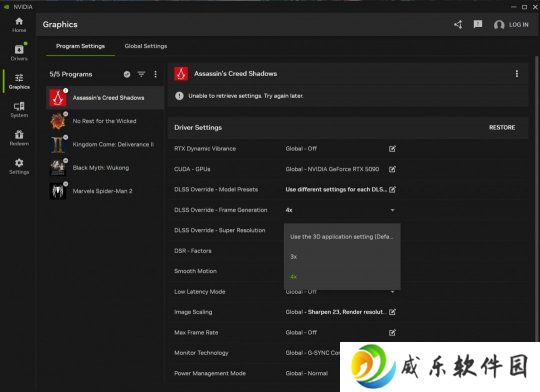Open the feedback notification icon
Viewport: 540px width, 392px height.
coord(478,24)
